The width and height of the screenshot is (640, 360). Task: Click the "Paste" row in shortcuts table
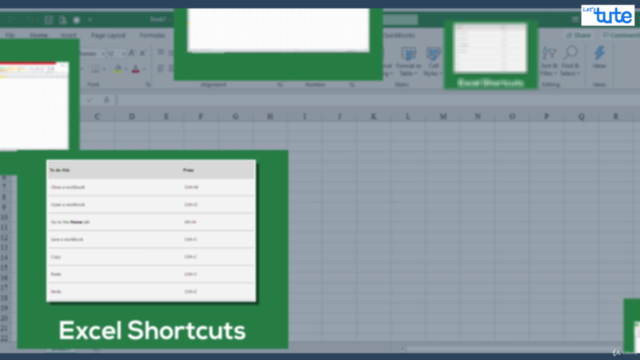[151, 274]
